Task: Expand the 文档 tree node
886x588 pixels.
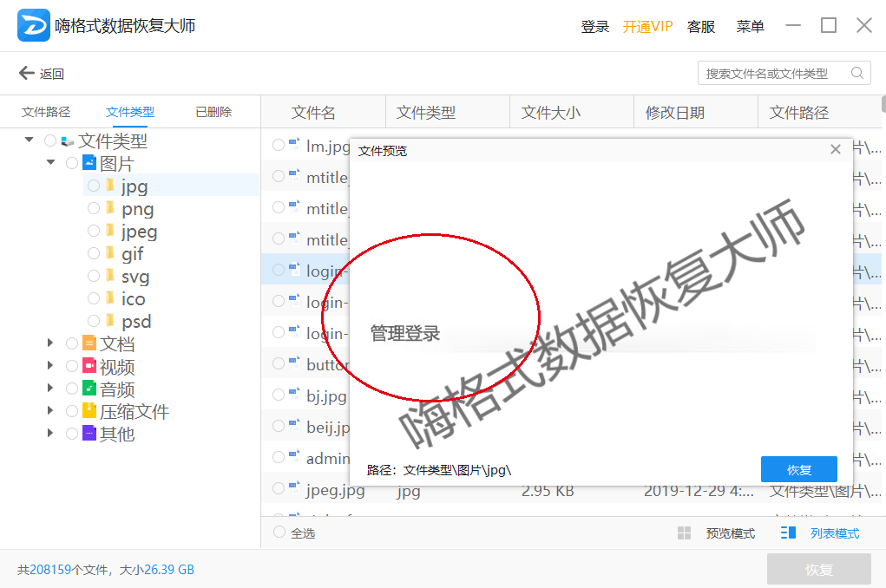Action: tap(50, 343)
